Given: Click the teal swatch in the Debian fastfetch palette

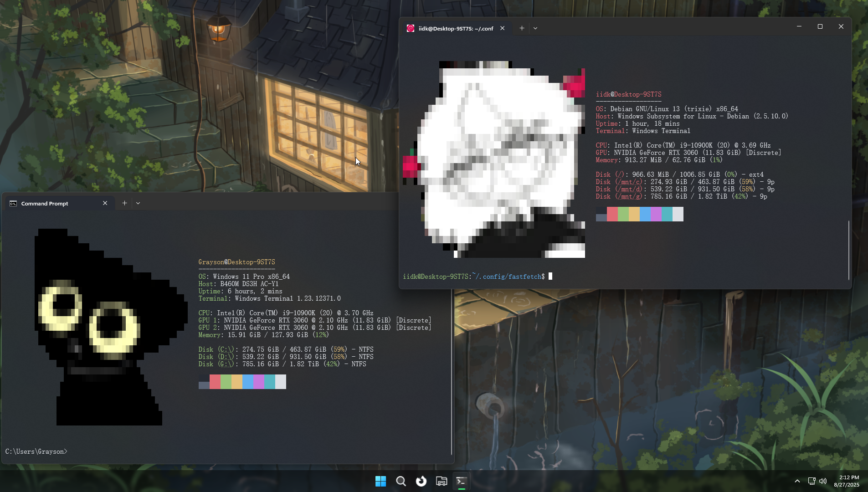Looking at the screenshot, I should [x=667, y=214].
